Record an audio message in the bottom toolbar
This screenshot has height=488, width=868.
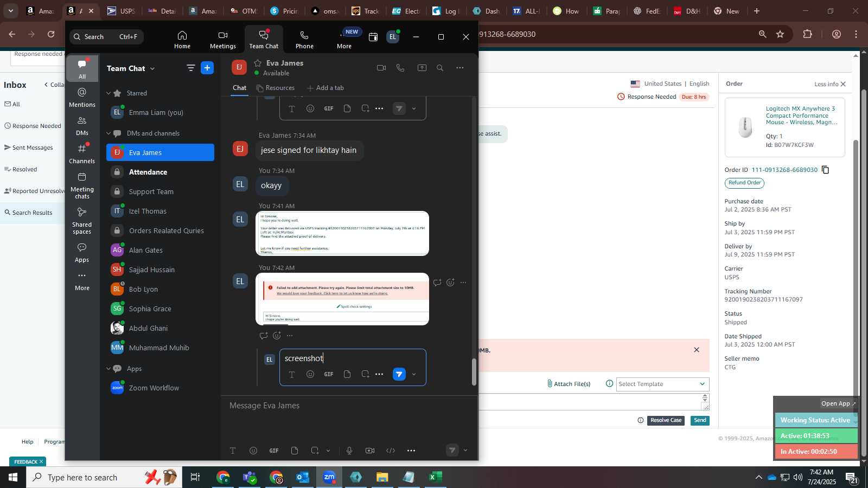point(349,451)
